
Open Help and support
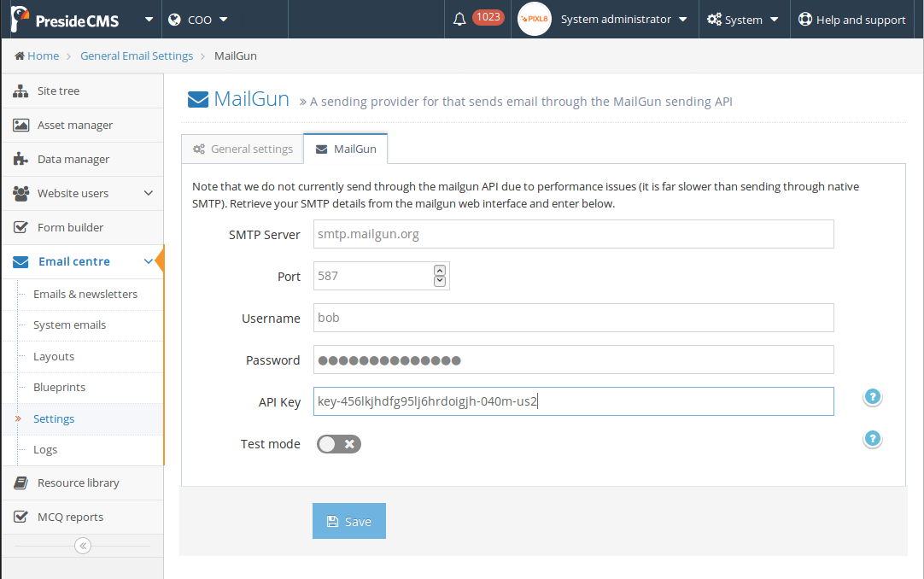pyautogui.click(x=852, y=20)
